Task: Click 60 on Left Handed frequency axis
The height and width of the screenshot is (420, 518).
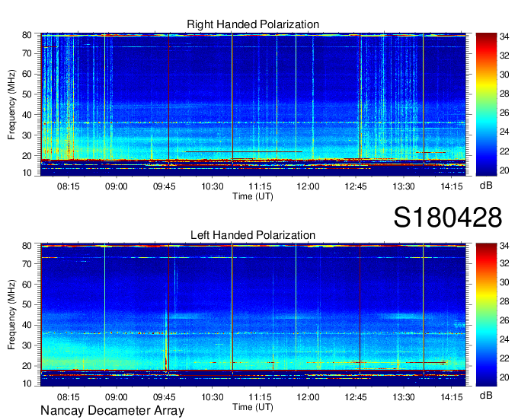Action: (27, 285)
